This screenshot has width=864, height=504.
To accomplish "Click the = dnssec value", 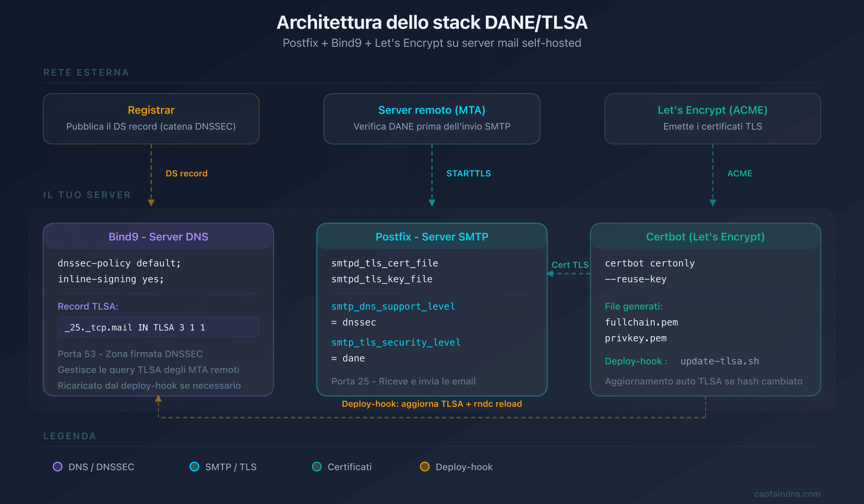I will coord(354,322).
